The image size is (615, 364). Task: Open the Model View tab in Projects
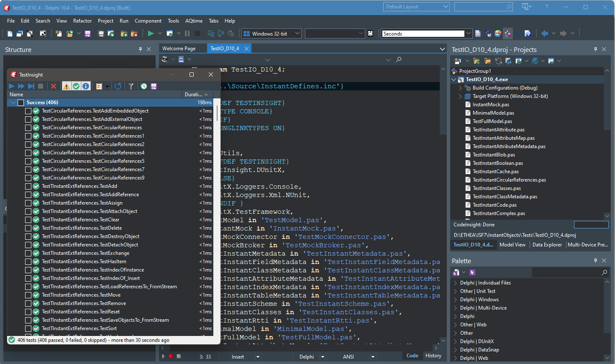512,245
